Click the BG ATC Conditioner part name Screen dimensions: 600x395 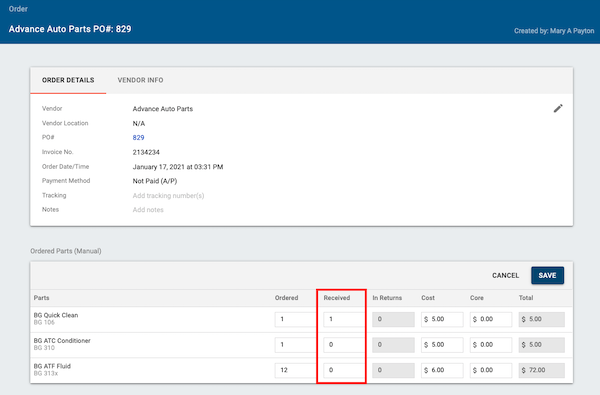pos(62,341)
